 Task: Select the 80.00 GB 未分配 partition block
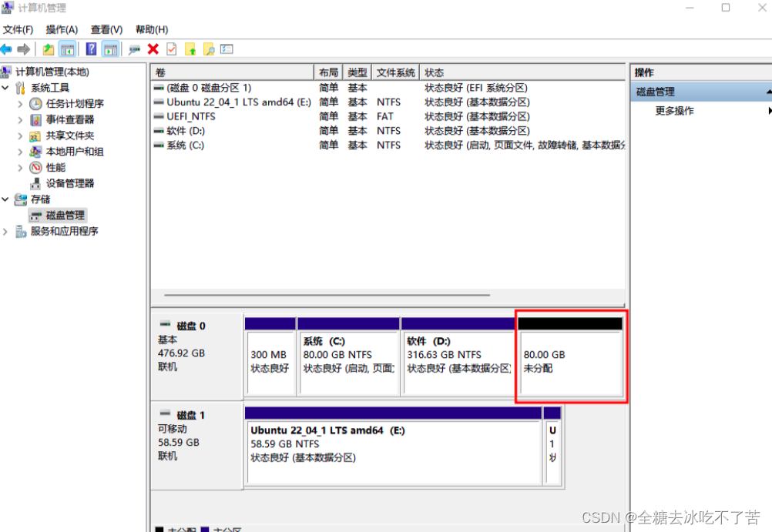tap(570, 362)
